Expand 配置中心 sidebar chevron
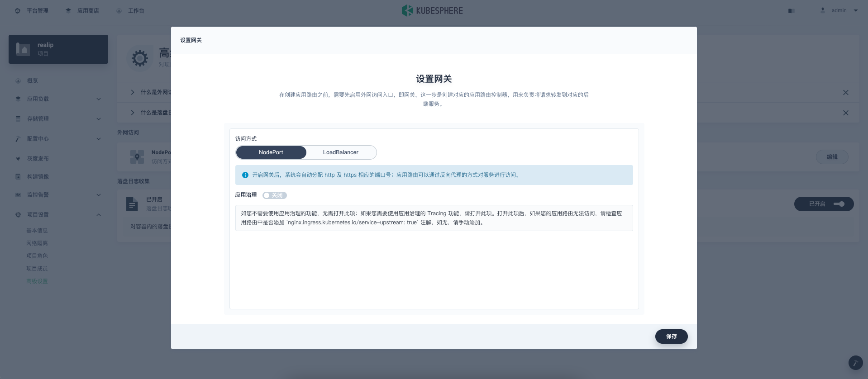 coord(99,139)
